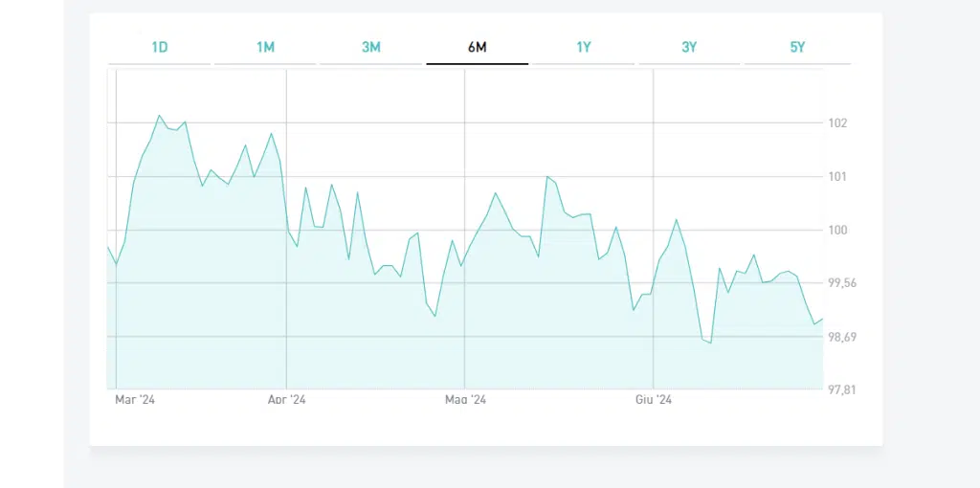Select the 1M chart period tab

(265, 47)
